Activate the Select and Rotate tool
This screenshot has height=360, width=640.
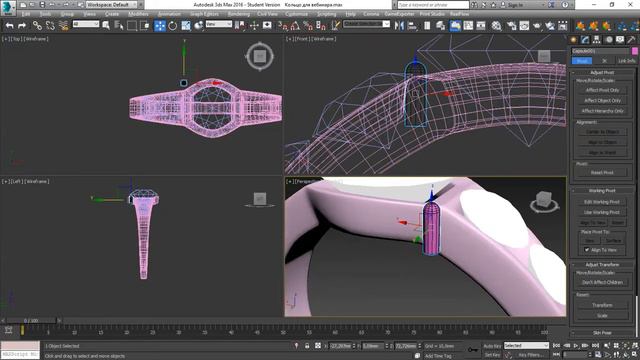tap(173, 26)
